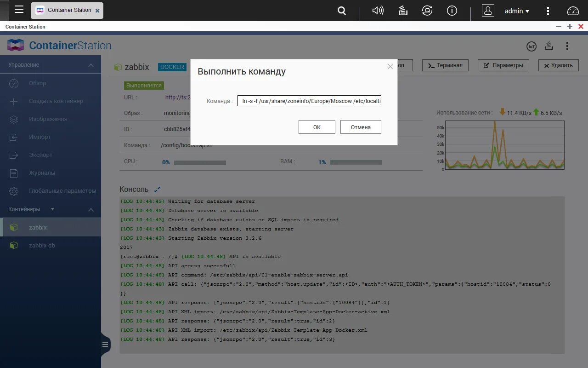Click the Изображения layers icon

pyautogui.click(x=14, y=119)
